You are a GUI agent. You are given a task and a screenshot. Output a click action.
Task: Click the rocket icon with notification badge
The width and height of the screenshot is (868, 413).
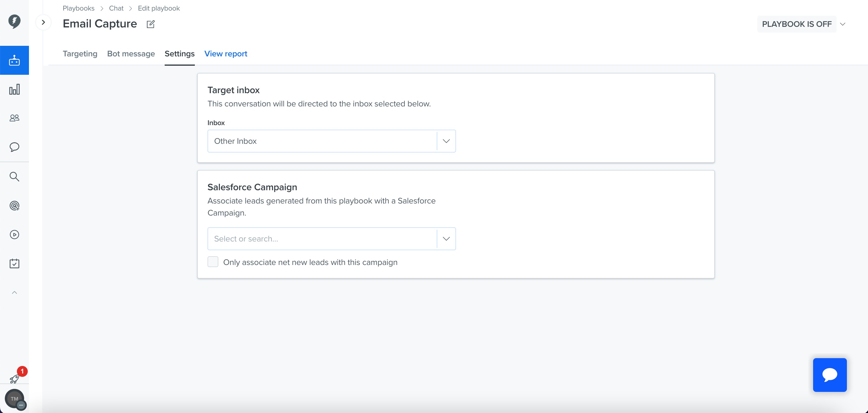tap(14, 379)
